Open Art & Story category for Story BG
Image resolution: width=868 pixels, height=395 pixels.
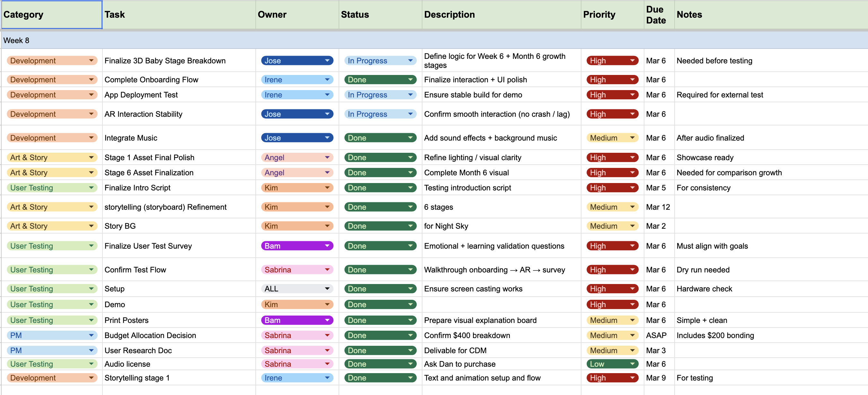point(91,226)
